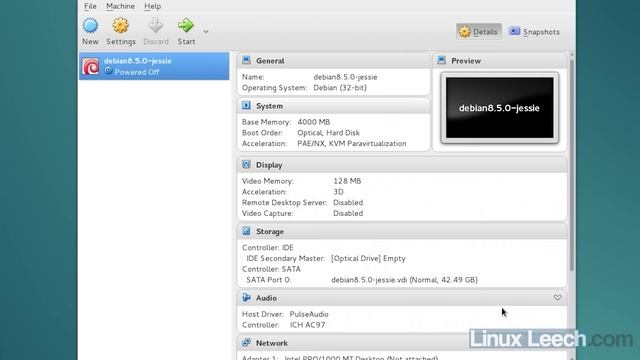Click the System section chip icon
This screenshot has width=640, height=360.
coord(246,105)
